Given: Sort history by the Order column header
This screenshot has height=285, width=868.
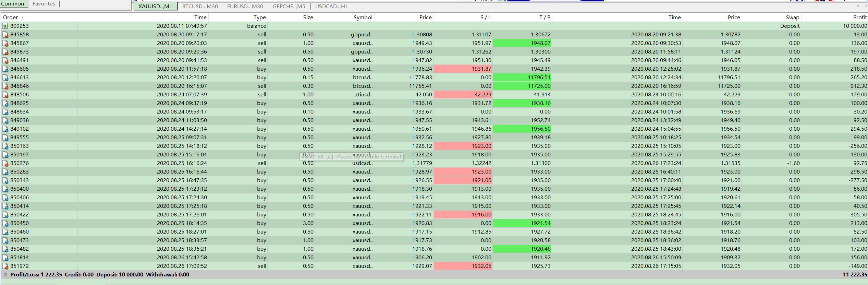Looking at the screenshot, I should click(x=11, y=17).
